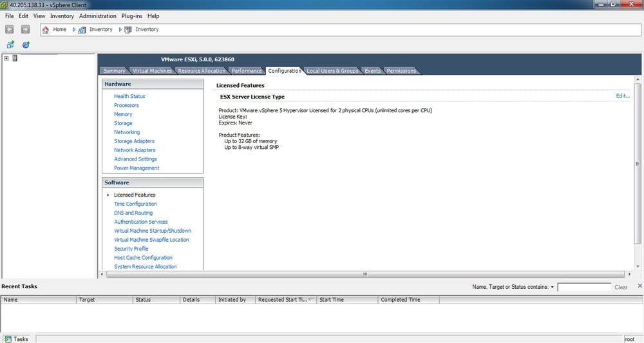Open Security Profile link
Screen dimensions: 644x343
[131, 249]
